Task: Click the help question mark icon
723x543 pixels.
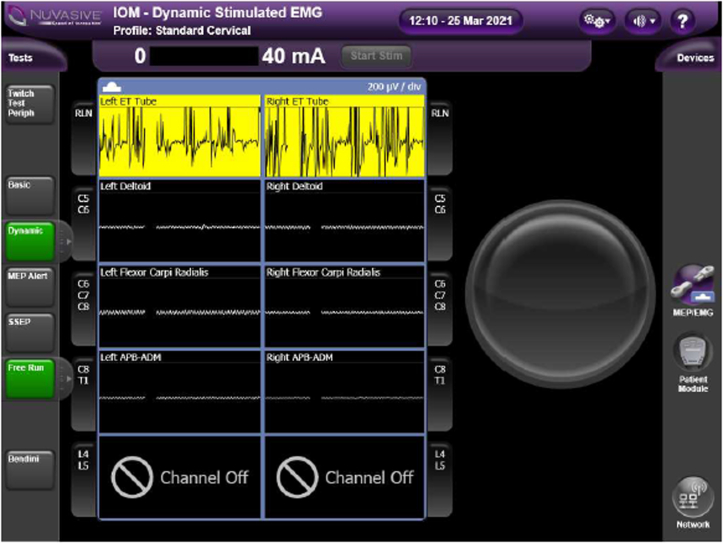Action: (683, 20)
